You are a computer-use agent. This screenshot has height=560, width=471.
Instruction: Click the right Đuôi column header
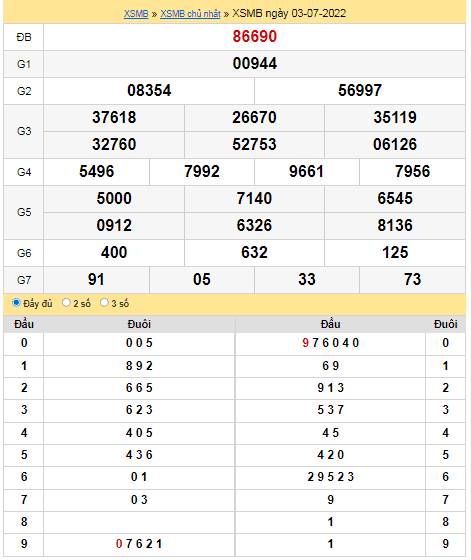click(x=445, y=324)
